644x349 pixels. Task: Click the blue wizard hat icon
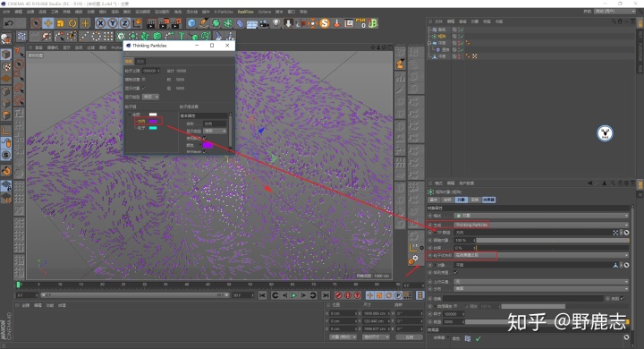point(218,36)
